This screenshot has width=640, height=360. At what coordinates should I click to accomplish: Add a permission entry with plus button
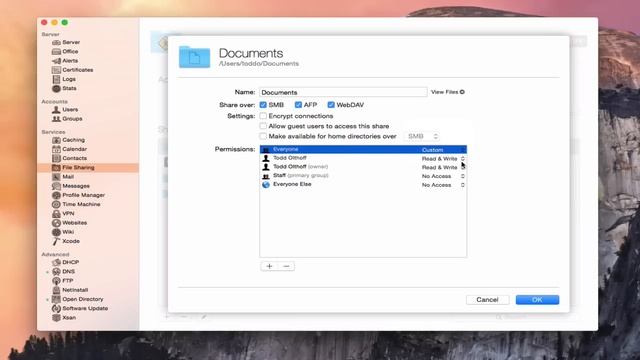269,266
